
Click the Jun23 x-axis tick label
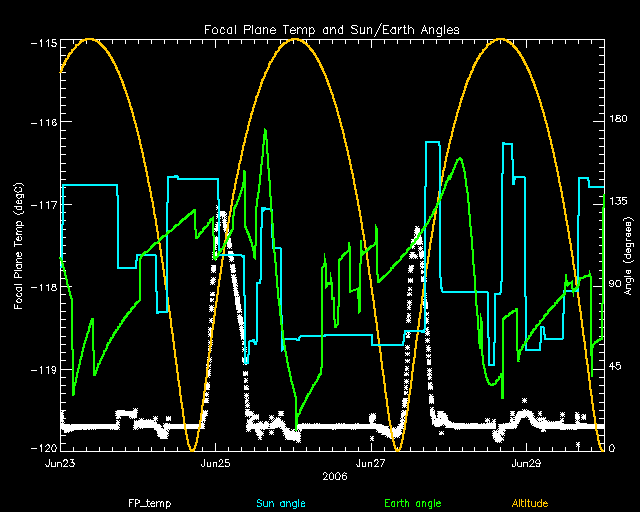pos(61,464)
